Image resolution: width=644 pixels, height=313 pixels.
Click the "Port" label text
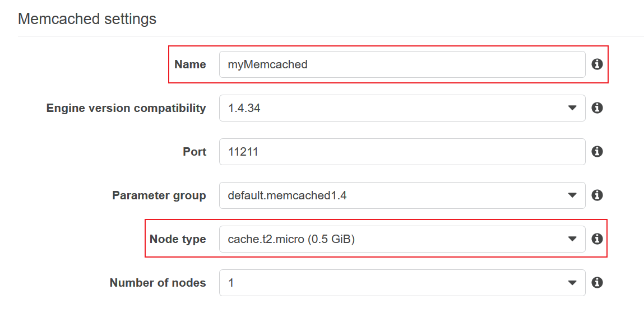click(194, 152)
